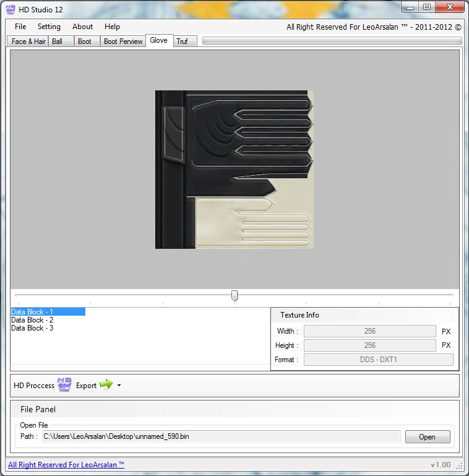Open the About menu
Image resolution: width=469 pixels, height=476 pixels.
(x=82, y=27)
